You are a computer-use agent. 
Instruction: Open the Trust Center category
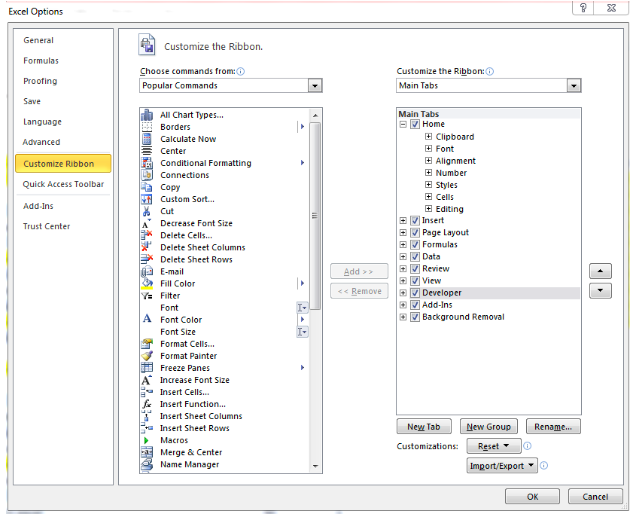click(46, 226)
